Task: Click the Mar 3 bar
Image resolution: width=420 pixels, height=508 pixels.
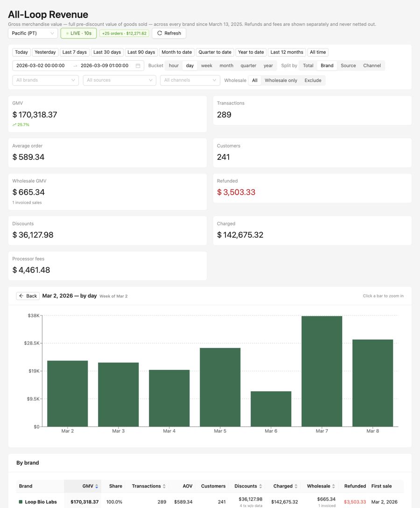Action: [119, 395]
